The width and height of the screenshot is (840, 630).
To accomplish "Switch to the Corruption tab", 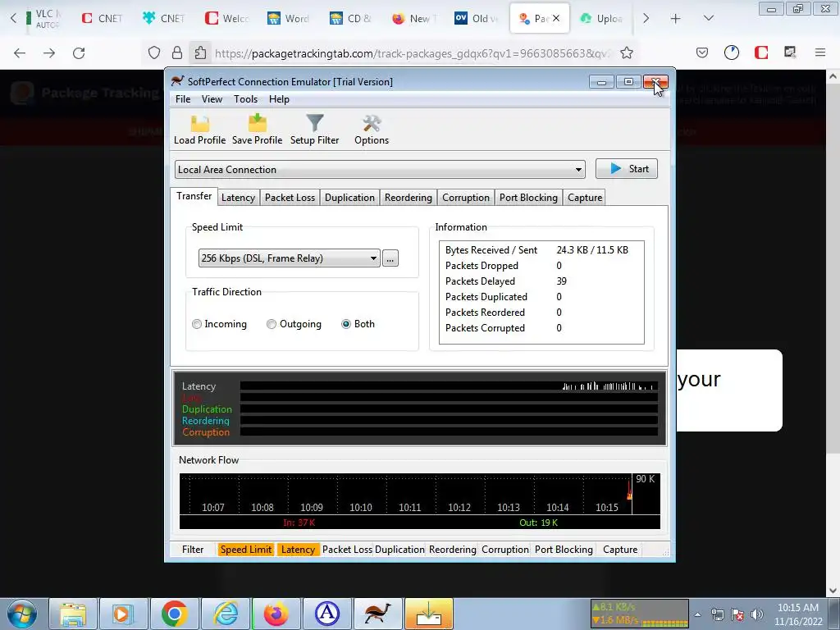I will pos(466,198).
